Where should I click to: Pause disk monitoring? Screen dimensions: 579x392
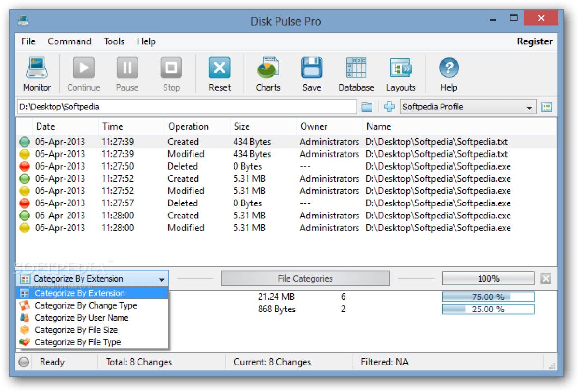(x=127, y=72)
